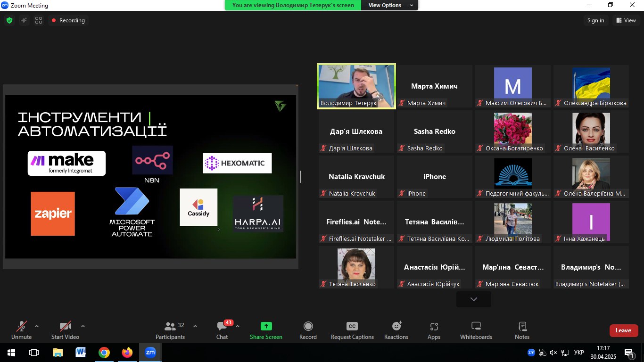Open the View layout menu
Screen dimensions: 644x362
point(626,20)
